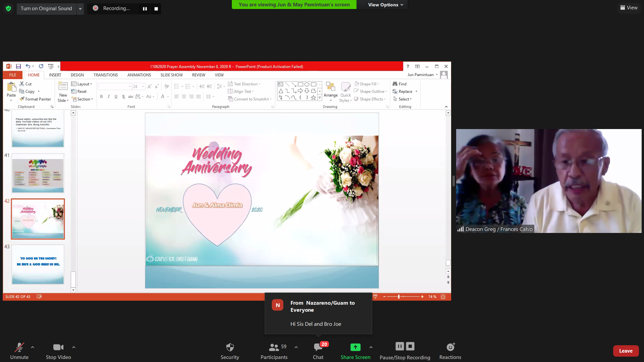This screenshot has height=362, width=644.
Task: Switch to the SLIDE SHOW tab
Action: [x=171, y=75]
